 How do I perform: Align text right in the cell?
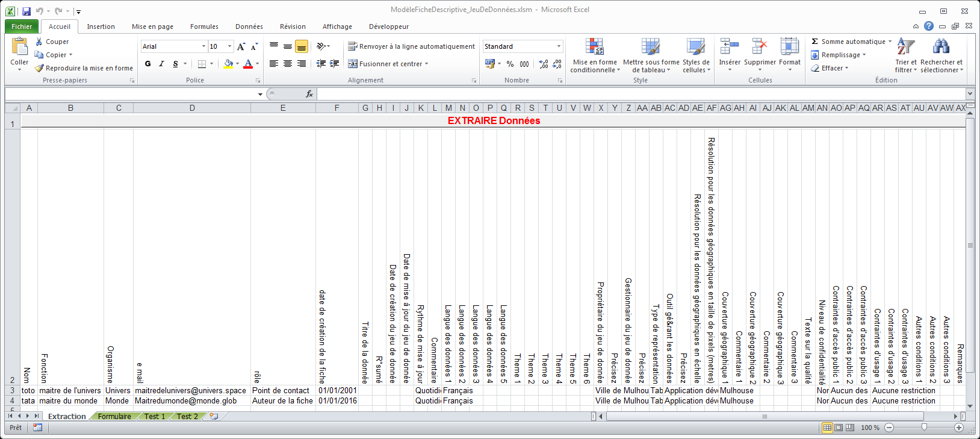tap(302, 64)
